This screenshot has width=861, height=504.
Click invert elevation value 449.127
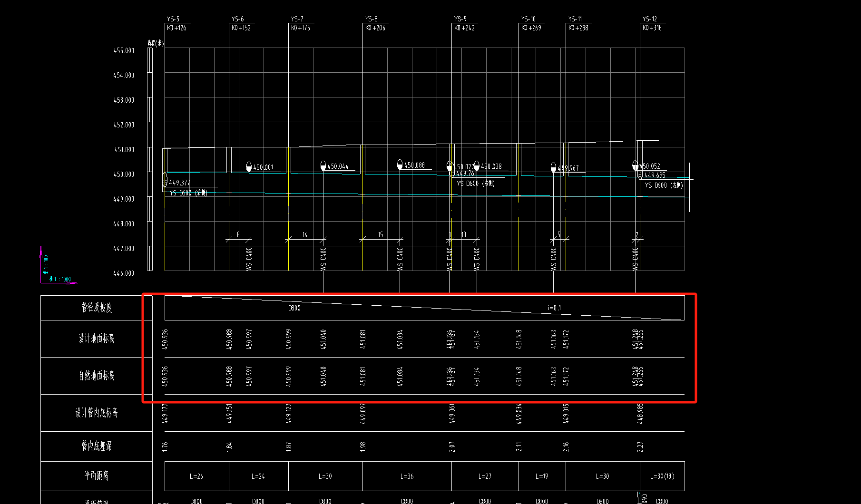tap(289, 414)
